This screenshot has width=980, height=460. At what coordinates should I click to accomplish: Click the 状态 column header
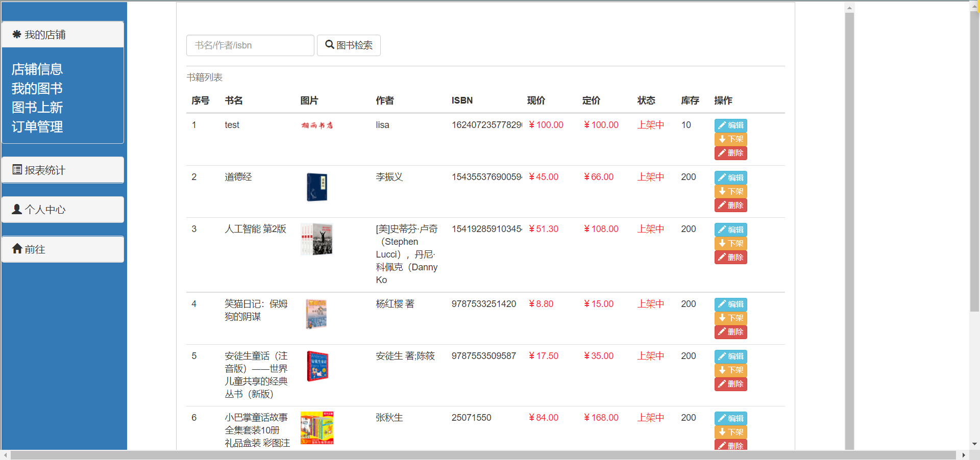click(646, 100)
